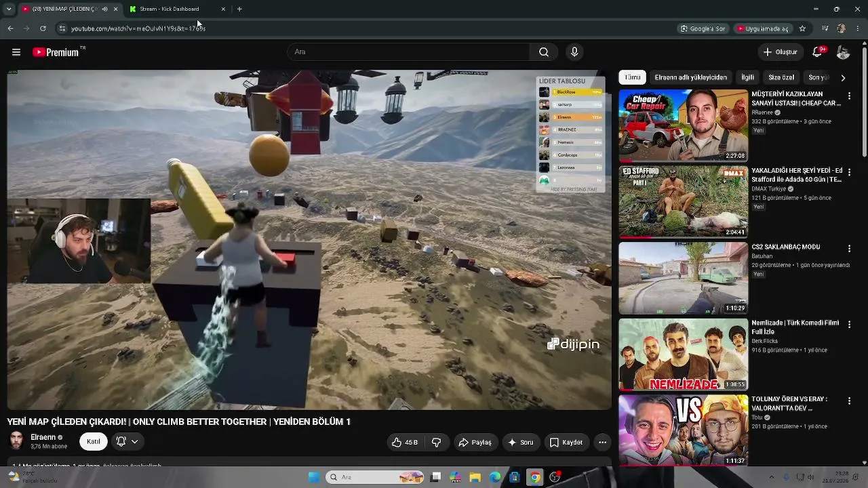
Task: Dislike the video with thumbs-down button
Action: click(437, 443)
